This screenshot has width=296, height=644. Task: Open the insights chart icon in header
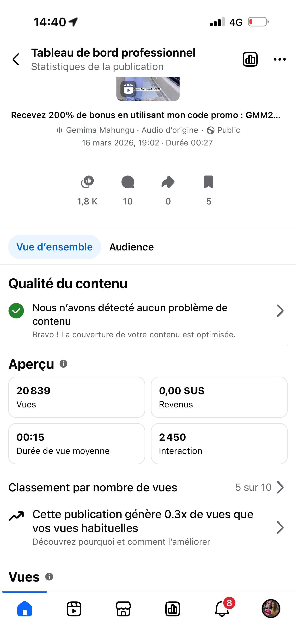point(250,59)
